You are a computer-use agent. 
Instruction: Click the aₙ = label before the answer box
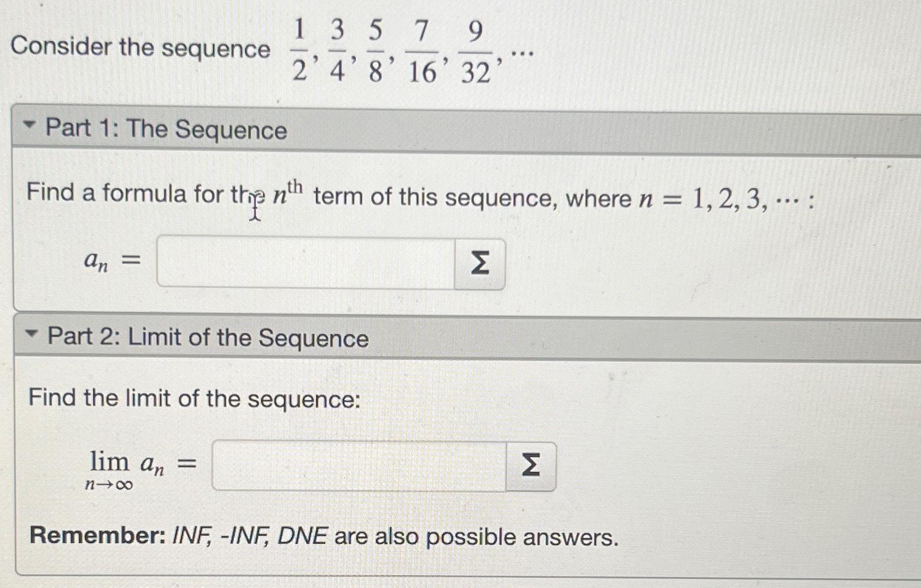[113, 261]
